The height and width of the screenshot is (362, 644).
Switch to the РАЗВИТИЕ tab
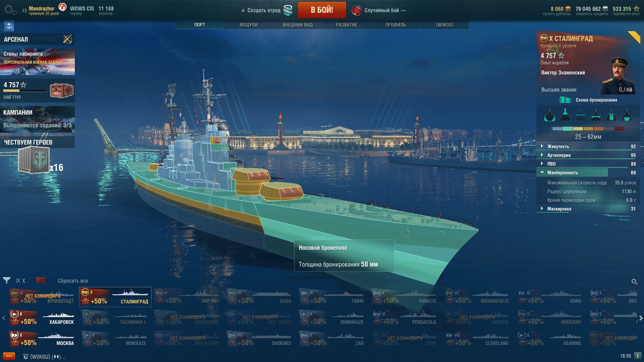click(346, 25)
